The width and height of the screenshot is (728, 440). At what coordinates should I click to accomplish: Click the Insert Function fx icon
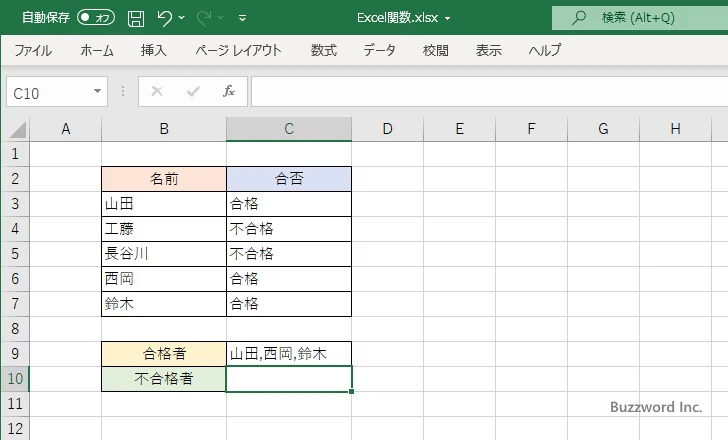tap(229, 91)
